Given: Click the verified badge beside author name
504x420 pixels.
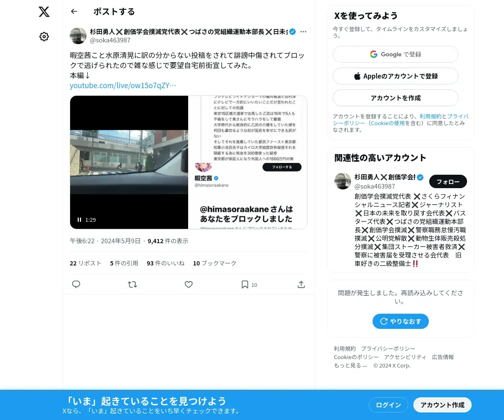Looking at the screenshot, I should click(x=293, y=31).
